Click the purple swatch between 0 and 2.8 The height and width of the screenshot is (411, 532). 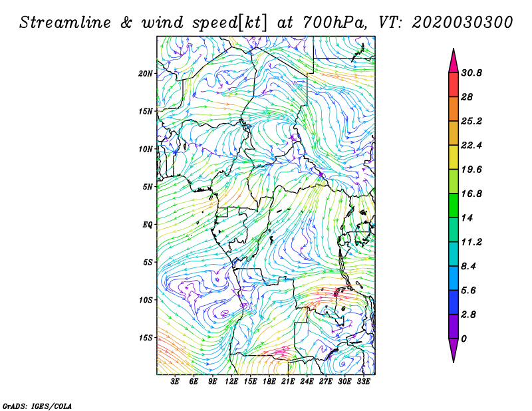pyautogui.click(x=454, y=327)
